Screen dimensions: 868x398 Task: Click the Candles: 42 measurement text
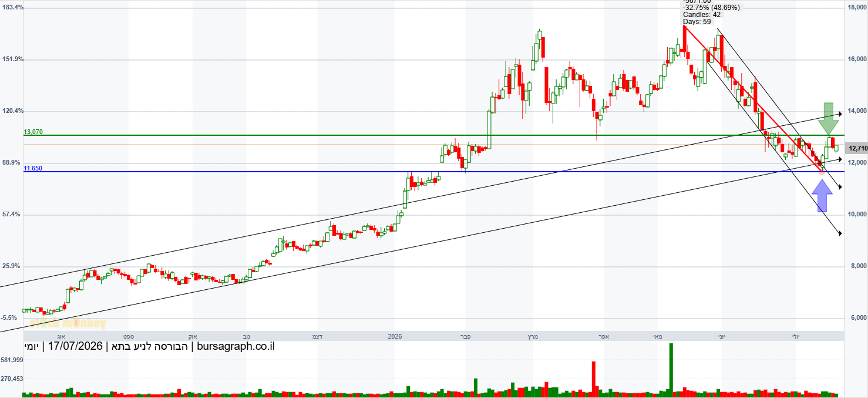coord(702,15)
